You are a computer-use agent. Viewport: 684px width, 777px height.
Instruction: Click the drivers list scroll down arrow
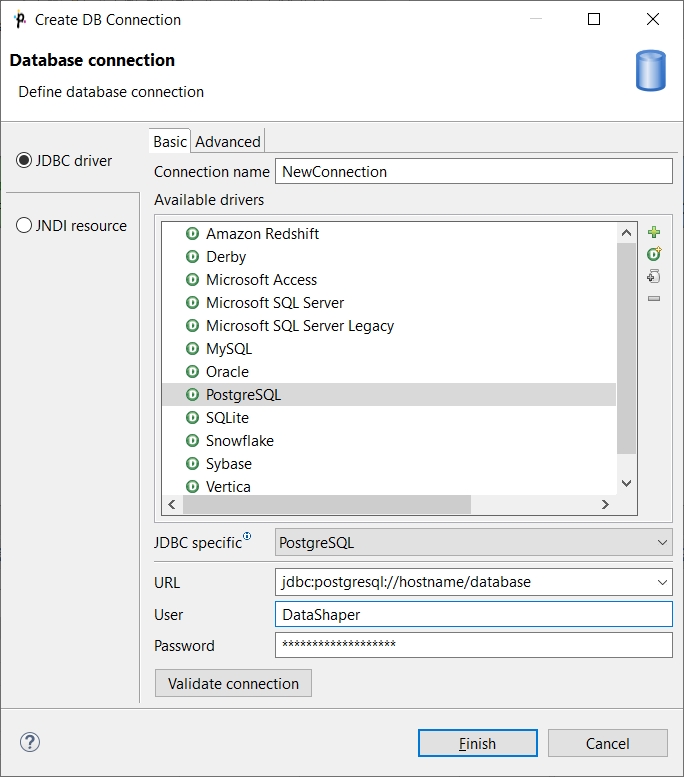[x=627, y=483]
